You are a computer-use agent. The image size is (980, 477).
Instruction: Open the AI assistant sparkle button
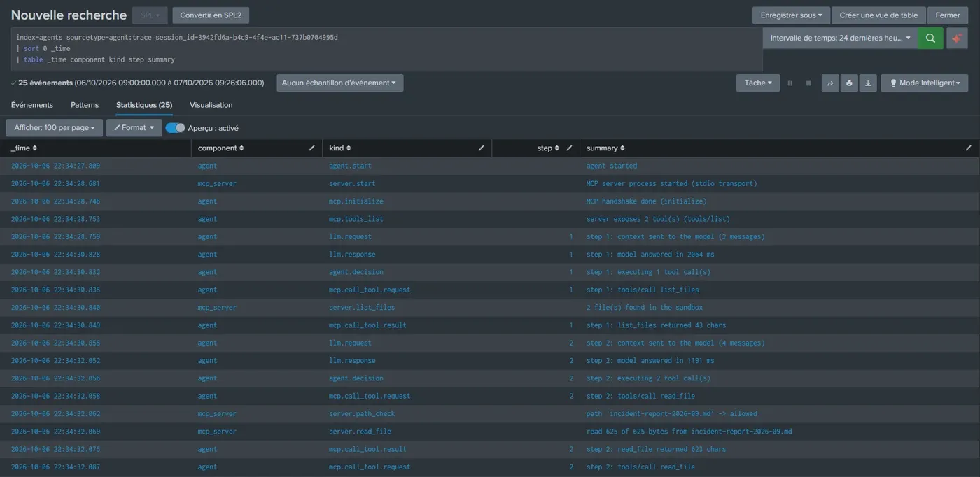[x=957, y=38]
